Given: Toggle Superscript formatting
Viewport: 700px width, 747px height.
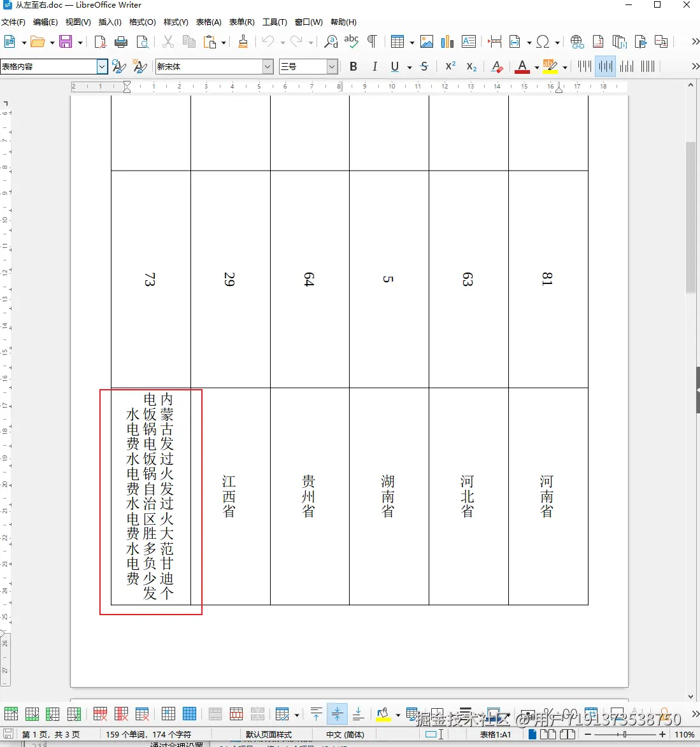Looking at the screenshot, I should [450, 67].
